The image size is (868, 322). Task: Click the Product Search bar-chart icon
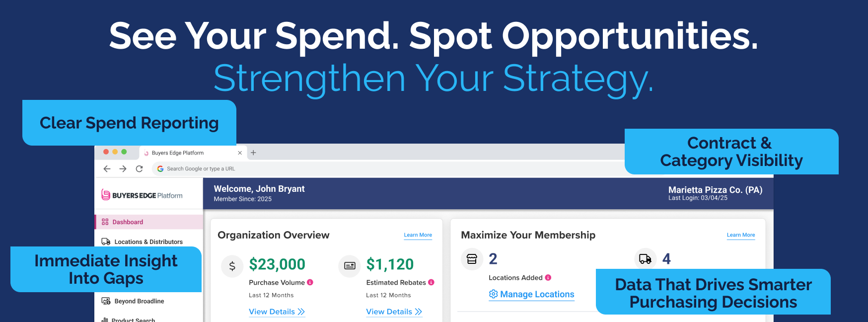(105, 320)
